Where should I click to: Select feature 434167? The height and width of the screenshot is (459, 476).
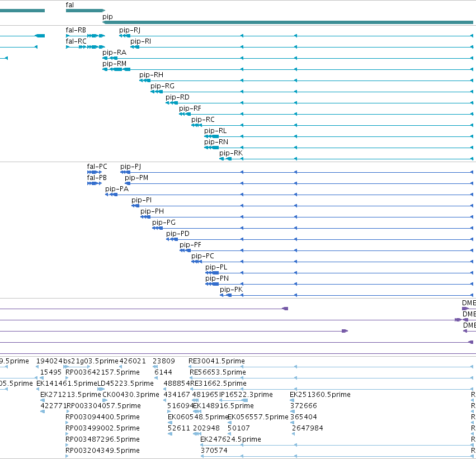point(177,395)
